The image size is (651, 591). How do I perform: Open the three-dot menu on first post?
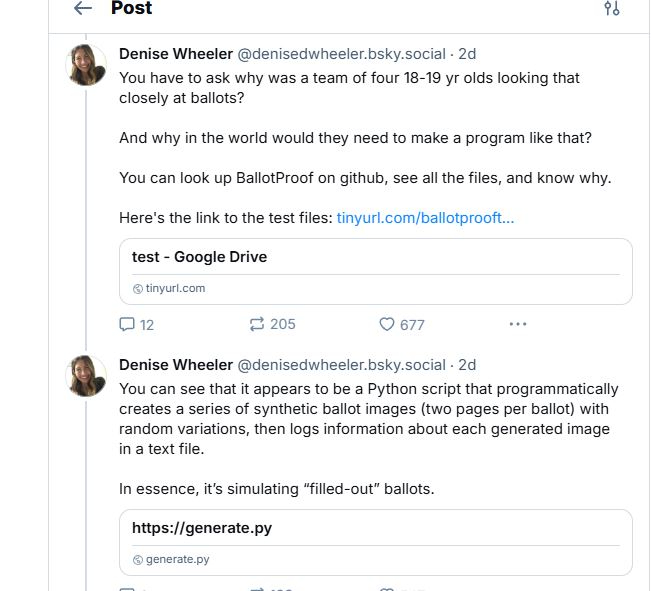[x=517, y=324]
